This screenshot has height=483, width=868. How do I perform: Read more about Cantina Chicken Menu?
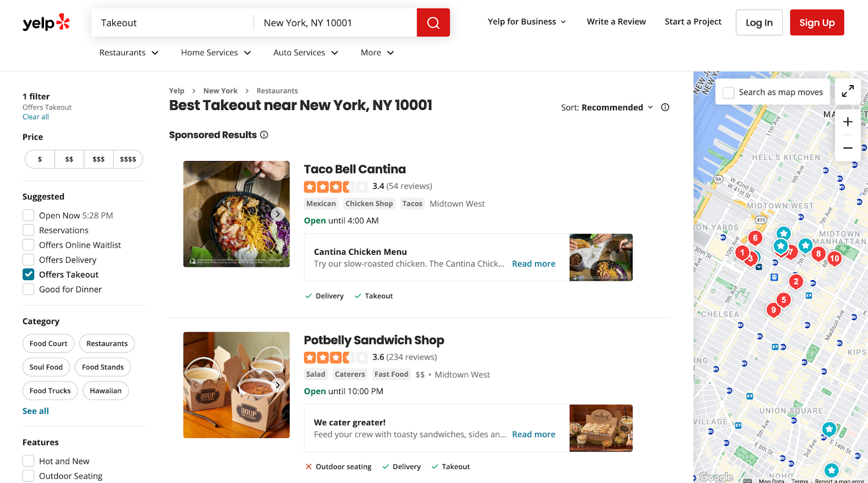534,263
